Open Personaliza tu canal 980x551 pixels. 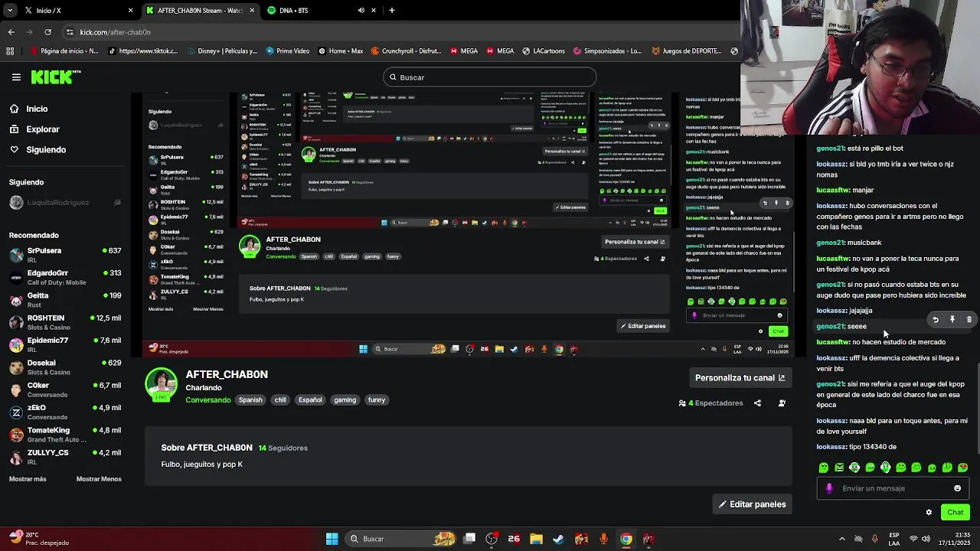(x=740, y=377)
